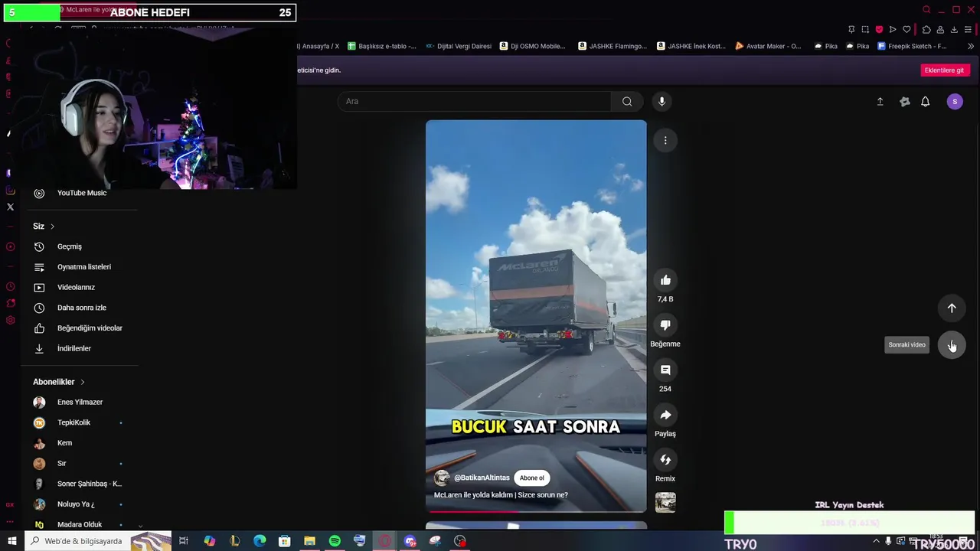
Task: Open Freepik Sketch bookmark
Action: 912,46
